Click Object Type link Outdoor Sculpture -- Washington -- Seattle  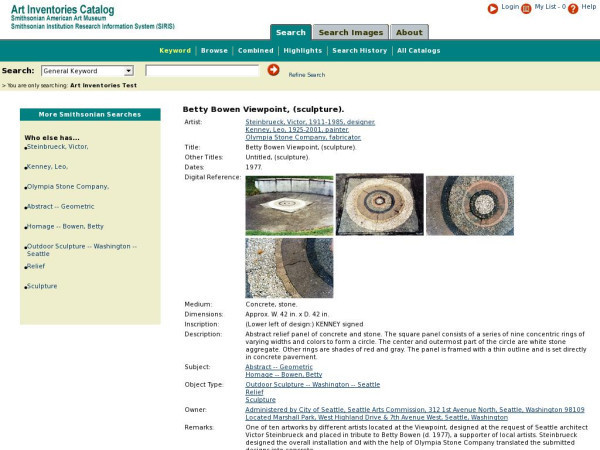(313, 384)
